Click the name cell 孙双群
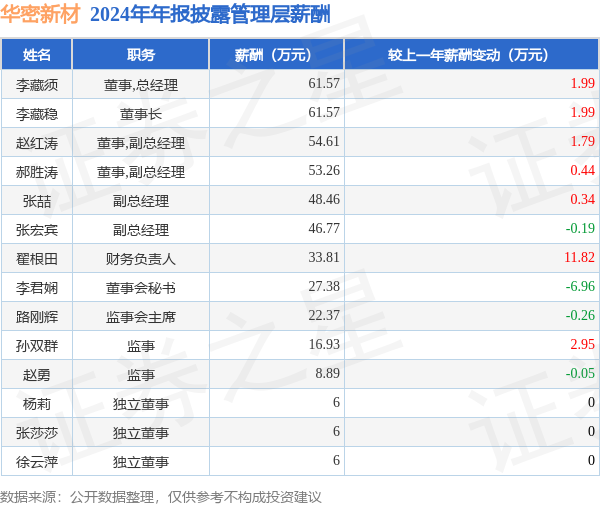Image resolution: width=600 pixels, height=506 pixels. pyautogui.click(x=37, y=346)
